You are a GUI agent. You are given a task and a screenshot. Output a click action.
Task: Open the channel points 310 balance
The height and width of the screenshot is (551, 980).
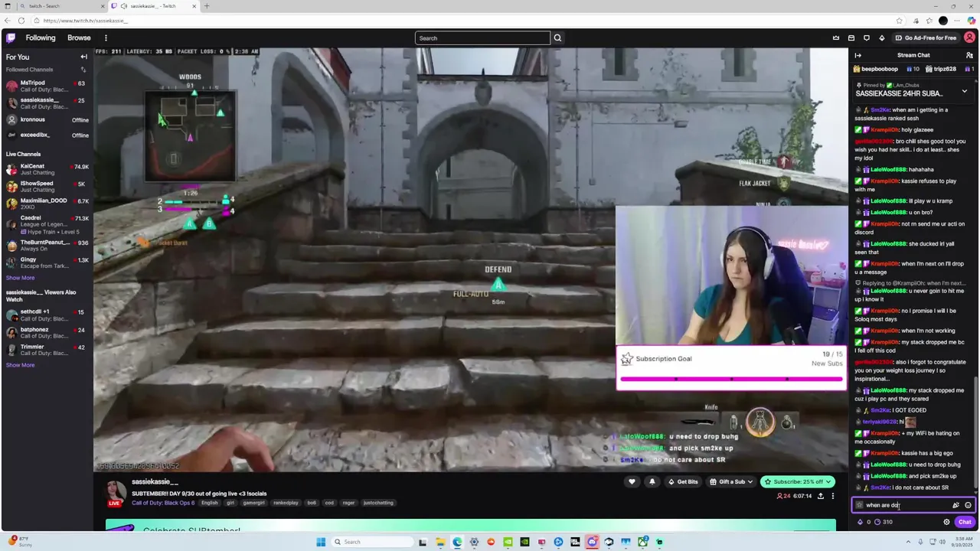883,522
